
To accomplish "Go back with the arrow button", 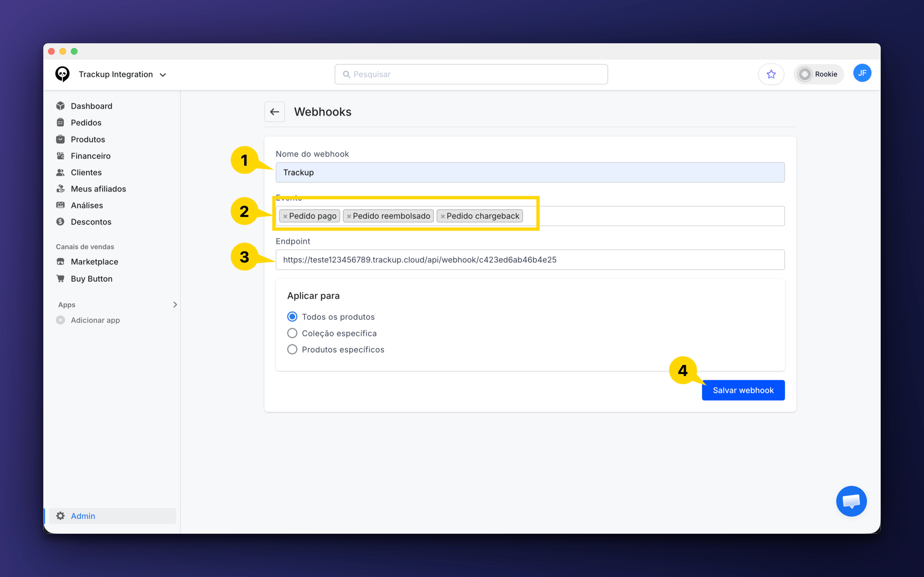I will 274,112.
